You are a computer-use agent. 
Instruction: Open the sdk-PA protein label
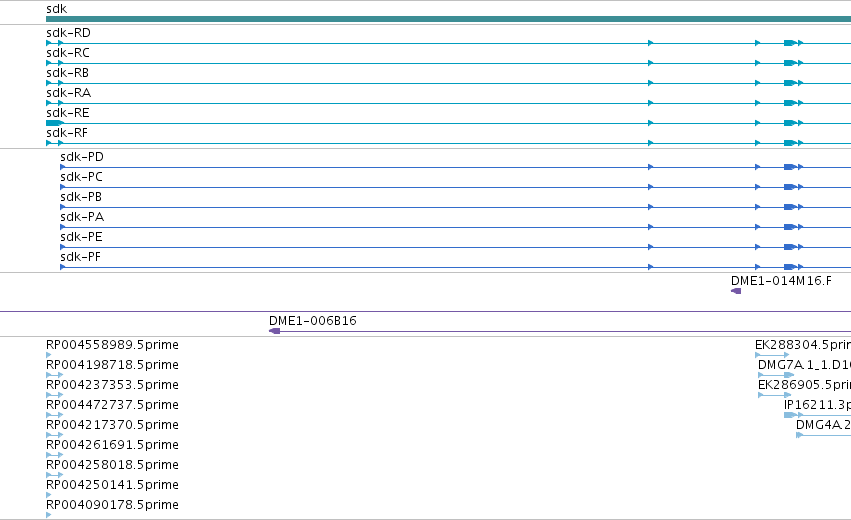pos(82,217)
